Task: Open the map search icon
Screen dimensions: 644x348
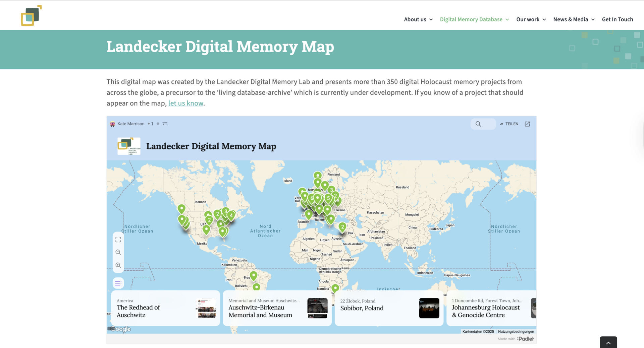Action: pos(478,124)
